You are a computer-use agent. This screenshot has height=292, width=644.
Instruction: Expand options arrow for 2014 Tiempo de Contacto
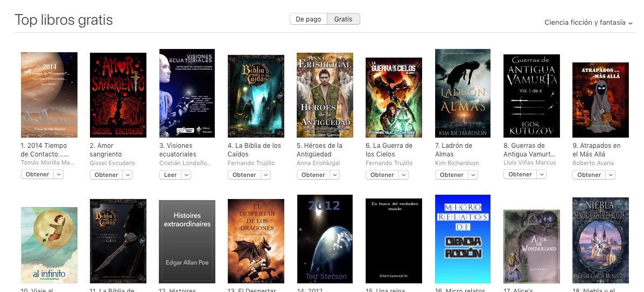[59, 174]
